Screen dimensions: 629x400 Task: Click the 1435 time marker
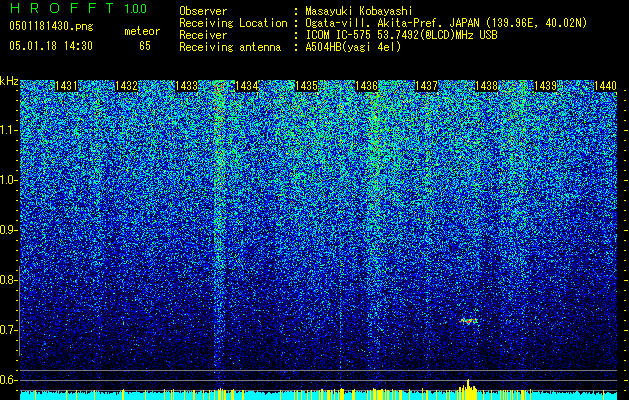click(x=306, y=86)
